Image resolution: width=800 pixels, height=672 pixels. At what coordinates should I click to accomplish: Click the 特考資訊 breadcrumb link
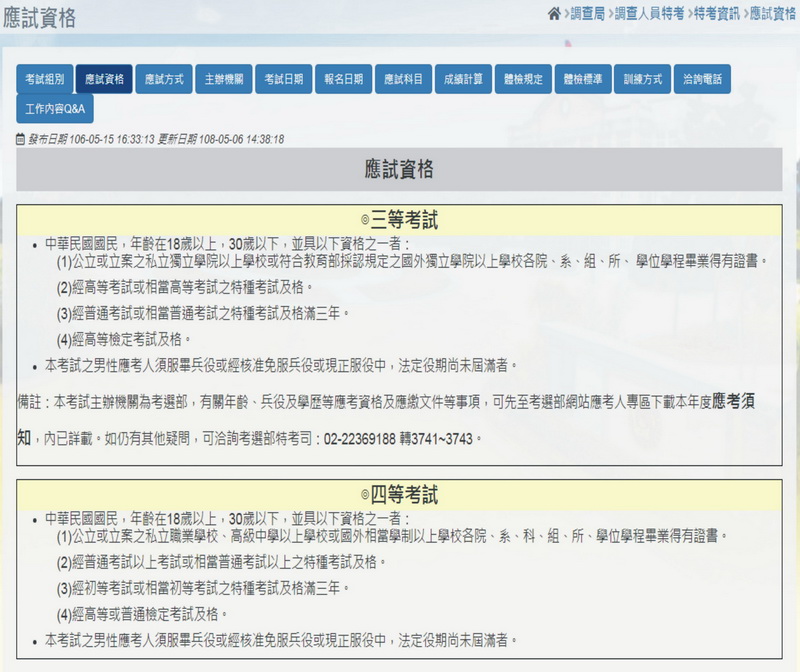(717, 13)
